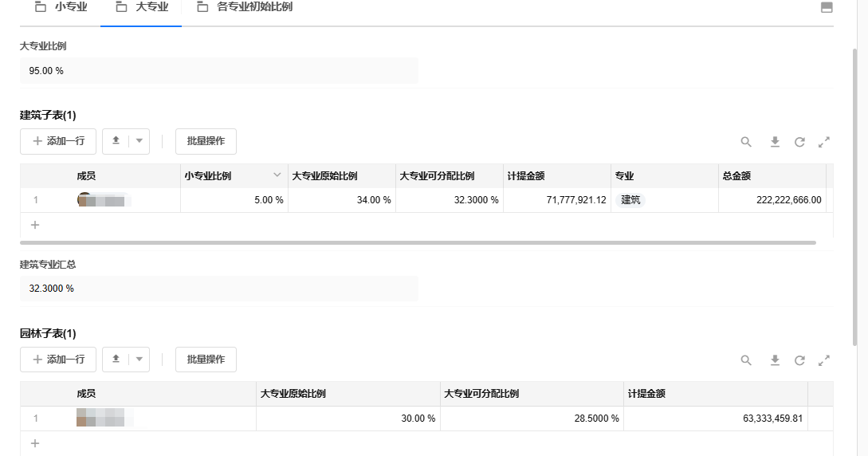The height and width of the screenshot is (456, 868).
Task: Click the 大专业原始比例 header in 园林子表
Action: [x=348, y=394]
